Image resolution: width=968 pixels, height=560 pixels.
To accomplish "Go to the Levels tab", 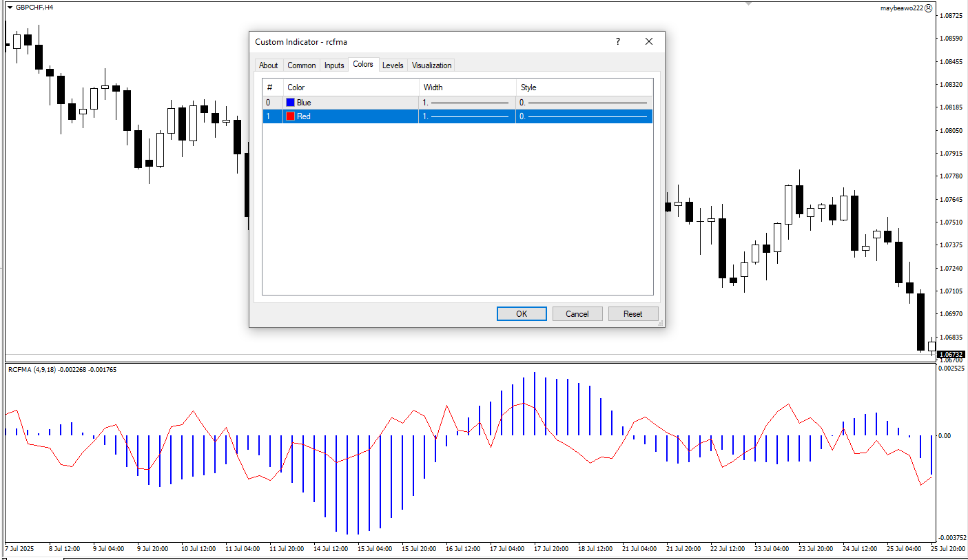I will [x=393, y=65].
